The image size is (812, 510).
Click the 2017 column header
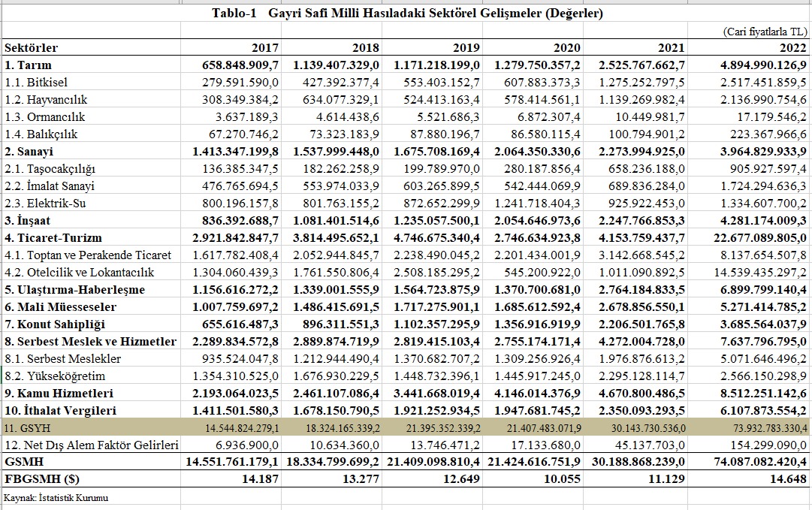(265, 47)
